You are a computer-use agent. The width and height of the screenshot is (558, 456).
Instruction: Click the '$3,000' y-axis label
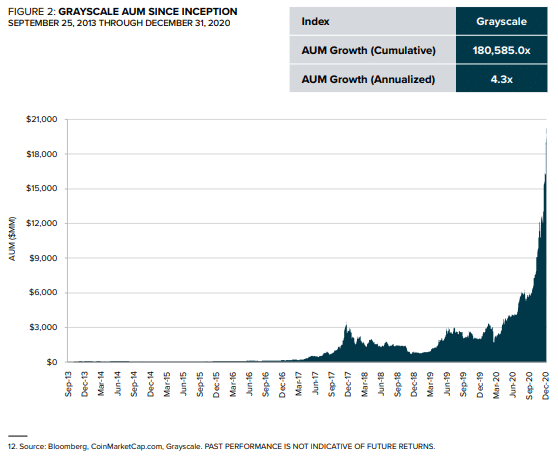[43, 327]
